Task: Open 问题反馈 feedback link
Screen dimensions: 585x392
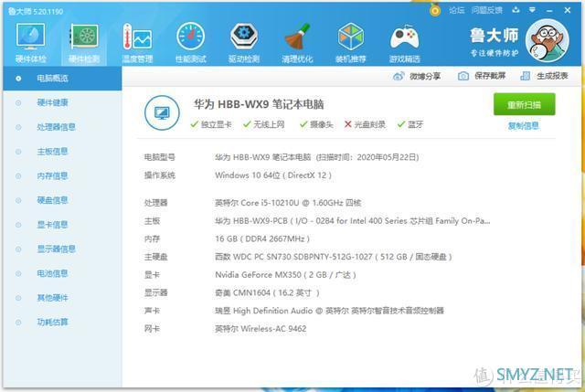Action: [487, 10]
